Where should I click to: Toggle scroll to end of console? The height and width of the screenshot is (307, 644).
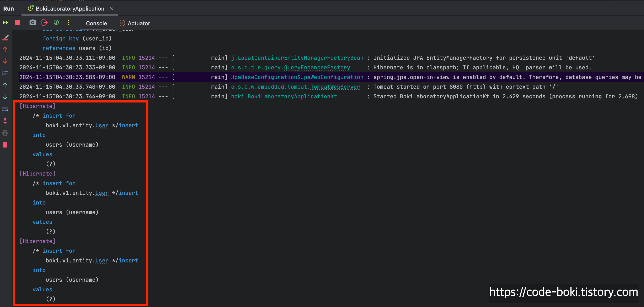click(x=5, y=121)
